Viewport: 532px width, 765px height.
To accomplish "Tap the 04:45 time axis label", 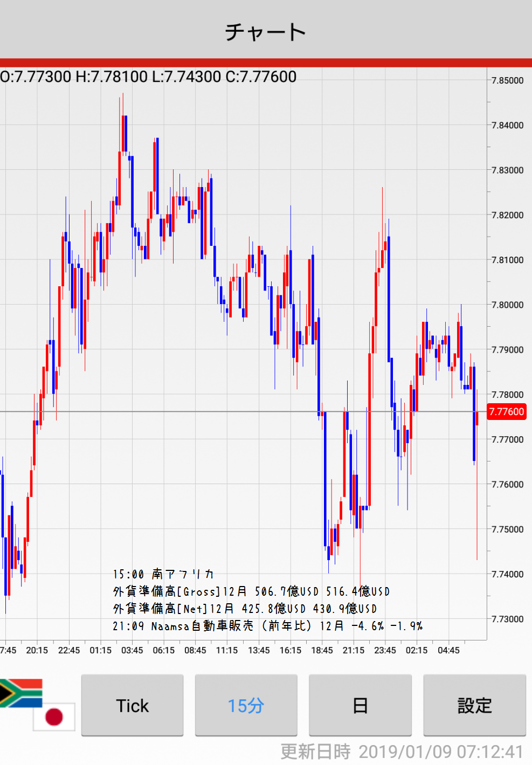I will (448, 650).
